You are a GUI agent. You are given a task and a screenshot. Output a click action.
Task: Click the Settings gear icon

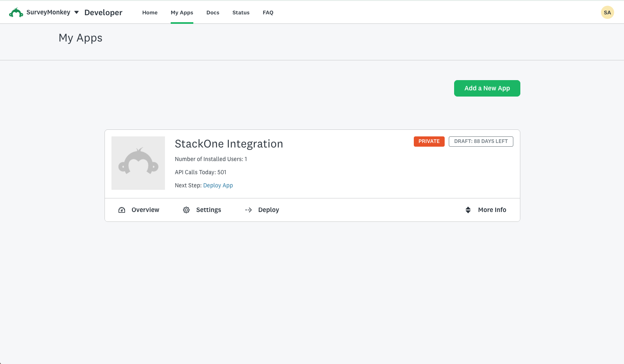coord(186,210)
